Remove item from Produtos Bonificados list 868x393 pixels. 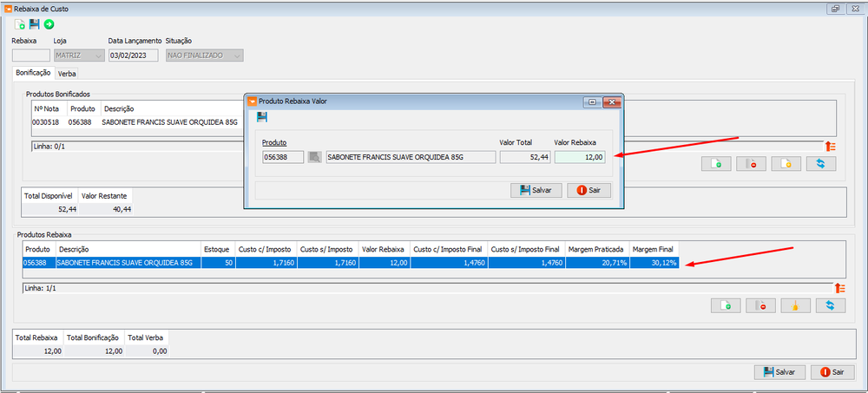(x=751, y=164)
